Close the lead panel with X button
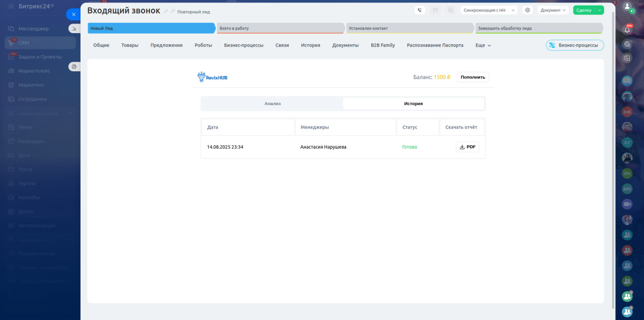The height and width of the screenshot is (320, 644). [73, 15]
